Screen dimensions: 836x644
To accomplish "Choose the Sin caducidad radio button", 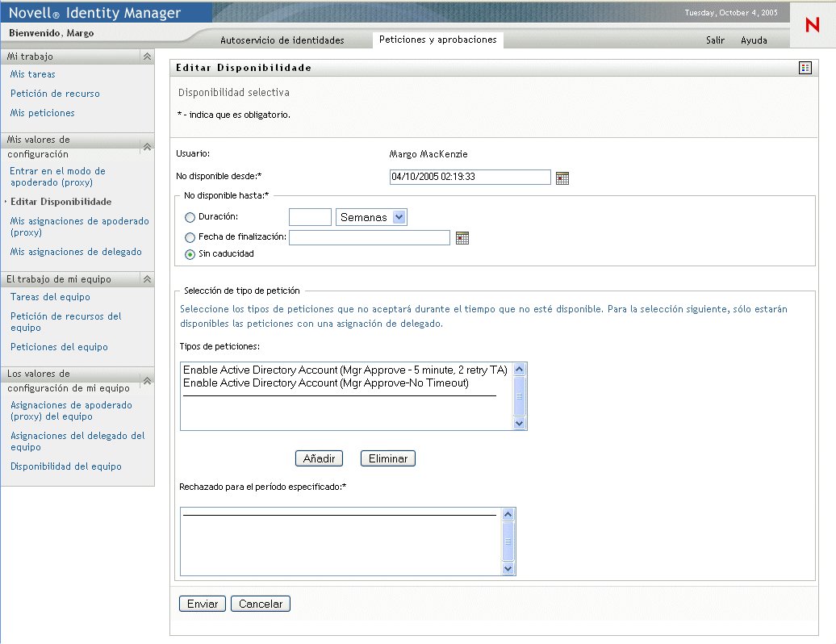I will [x=190, y=254].
